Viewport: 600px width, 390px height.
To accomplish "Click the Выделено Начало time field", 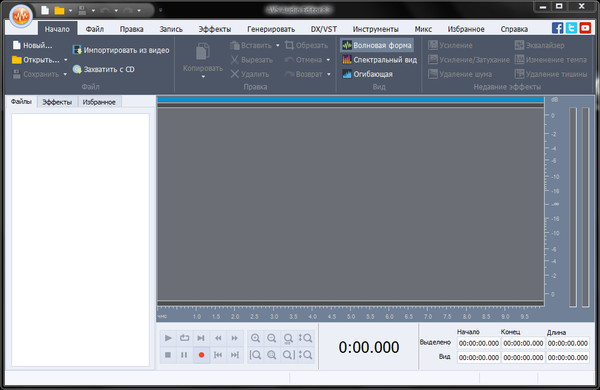I will [x=479, y=343].
